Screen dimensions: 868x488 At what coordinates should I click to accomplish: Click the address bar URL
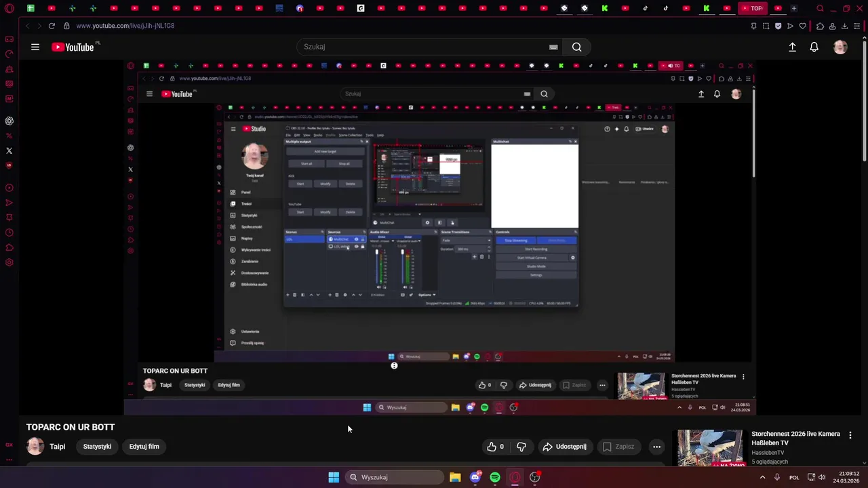(x=125, y=26)
